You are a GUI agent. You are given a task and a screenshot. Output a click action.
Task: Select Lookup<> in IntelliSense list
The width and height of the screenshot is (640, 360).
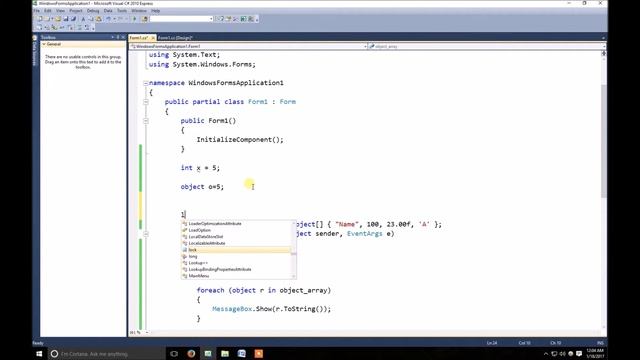[x=236, y=263]
